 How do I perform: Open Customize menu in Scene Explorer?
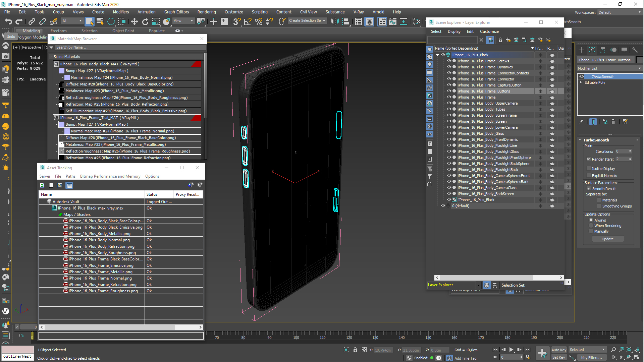tap(489, 32)
